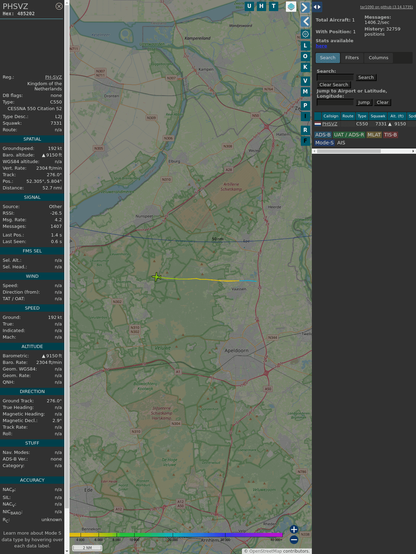Image resolution: width=416 pixels, height=554 pixels.
Task: Click the horizontal scrollbar left arrow
Action: [x=315, y=151]
